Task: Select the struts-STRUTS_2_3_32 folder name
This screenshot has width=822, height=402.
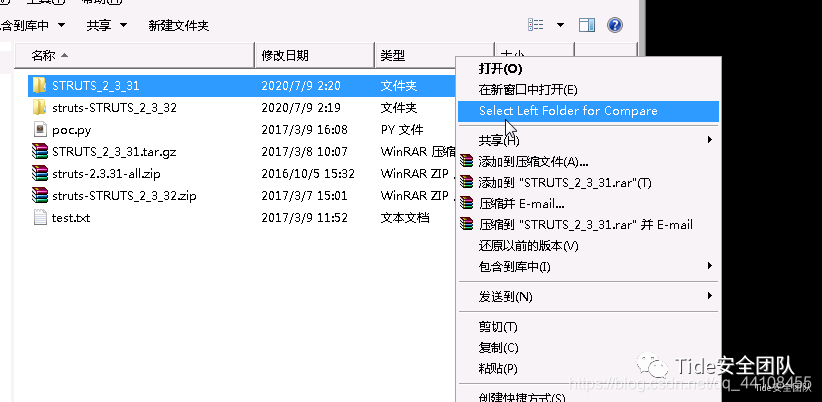Action: (114, 108)
